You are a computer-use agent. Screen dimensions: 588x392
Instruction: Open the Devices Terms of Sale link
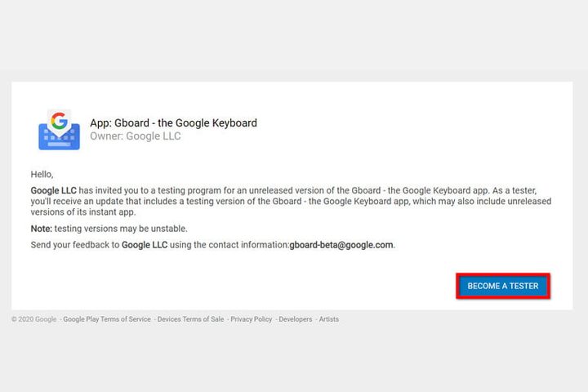(x=190, y=319)
